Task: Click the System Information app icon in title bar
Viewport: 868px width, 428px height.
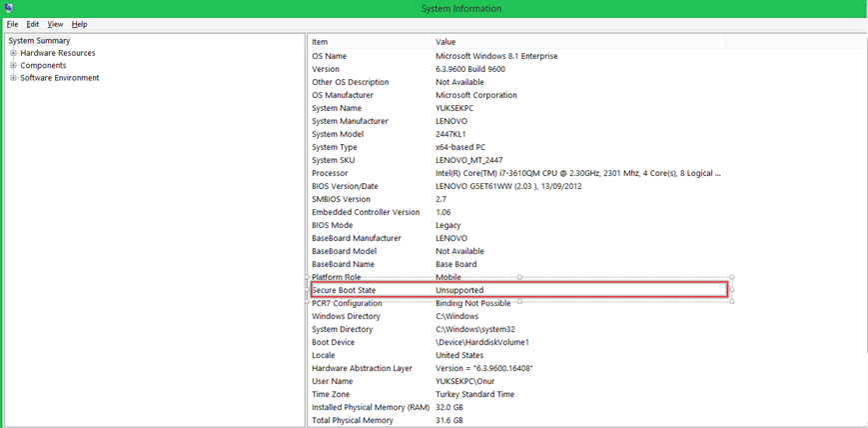Action: pos(8,8)
